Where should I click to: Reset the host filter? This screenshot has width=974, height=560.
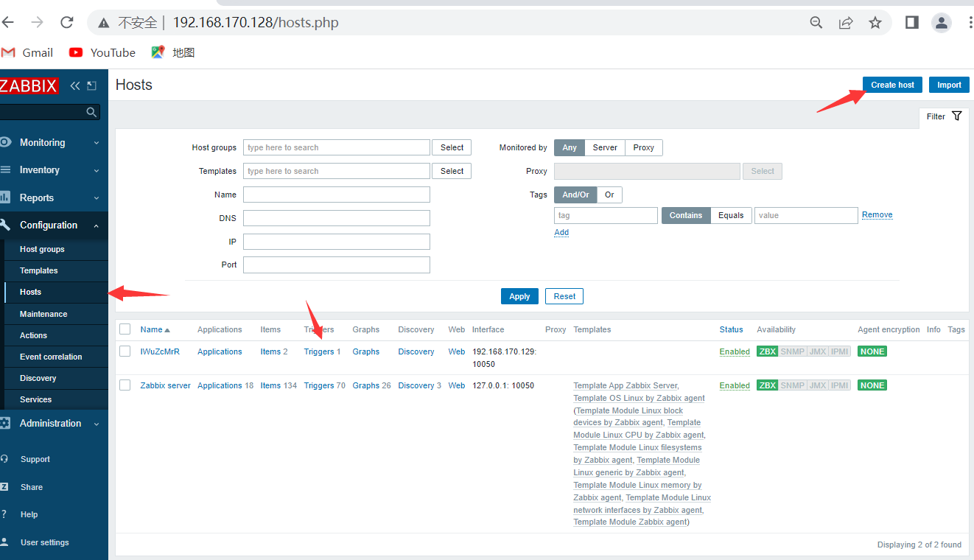(x=564, y=296)
